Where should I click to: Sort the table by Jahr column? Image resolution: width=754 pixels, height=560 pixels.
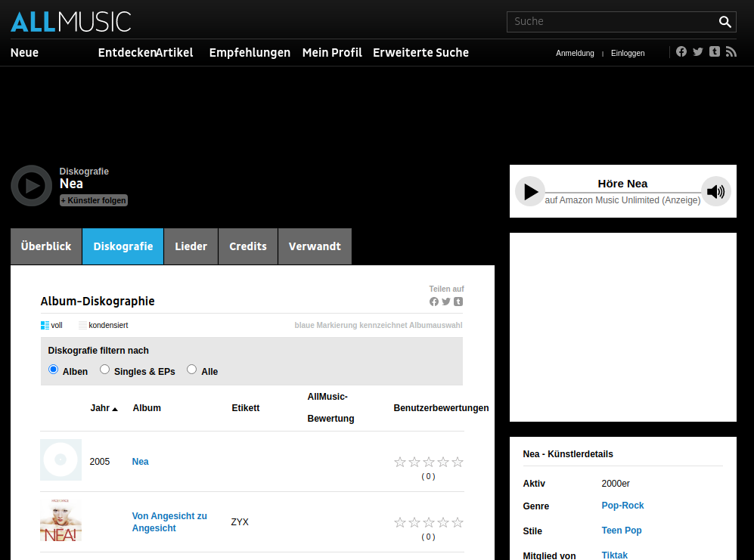point(104,408)
